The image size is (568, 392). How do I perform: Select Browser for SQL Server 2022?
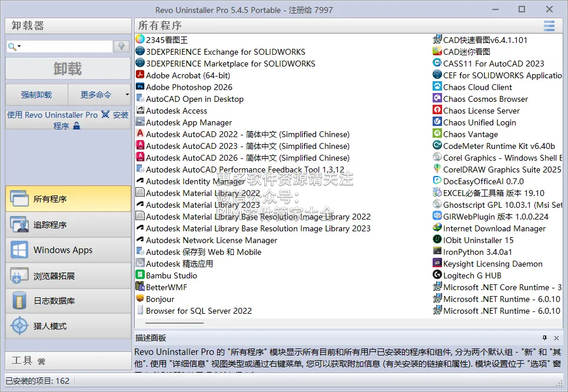pos(194,311)
